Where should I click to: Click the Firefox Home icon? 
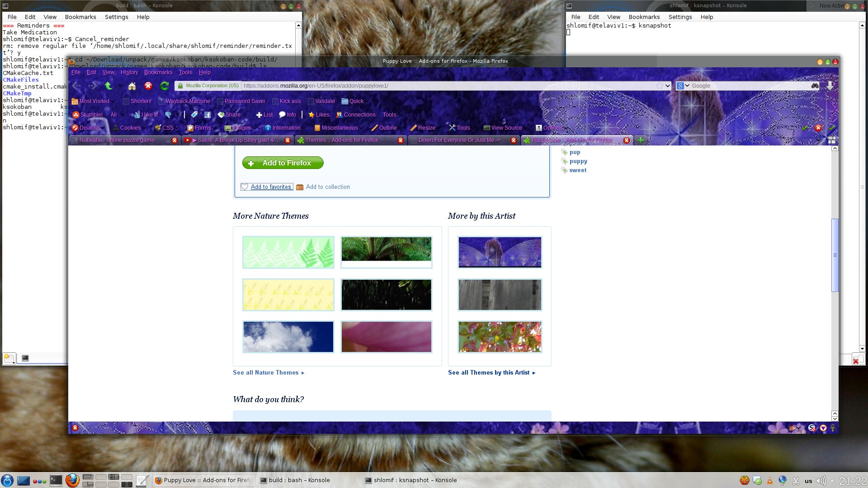[132, 86]
